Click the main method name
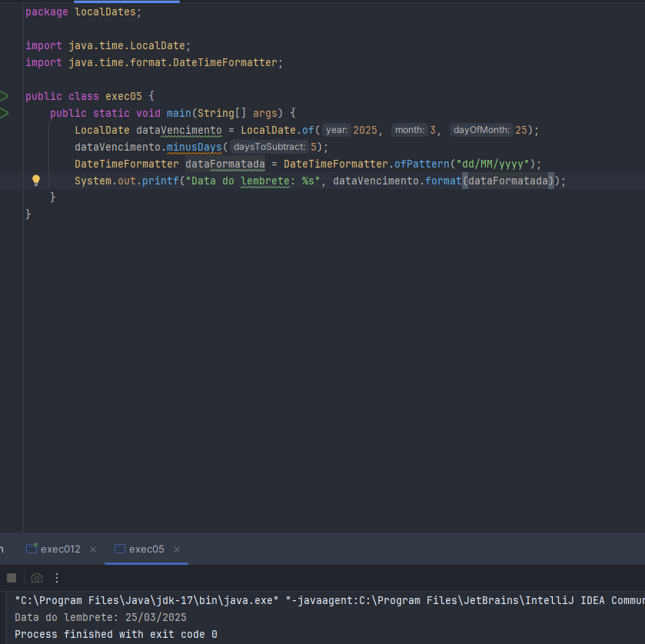The image size is (645, 644). 179,113
